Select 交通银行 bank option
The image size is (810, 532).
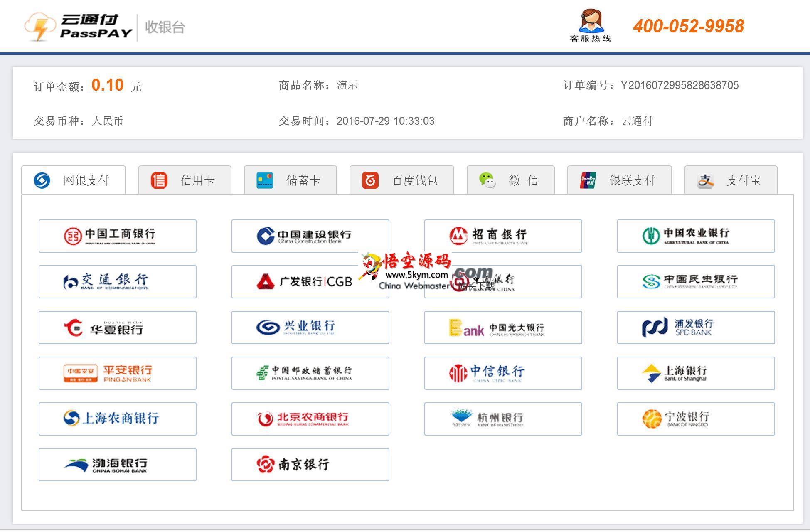click(118, 282)
